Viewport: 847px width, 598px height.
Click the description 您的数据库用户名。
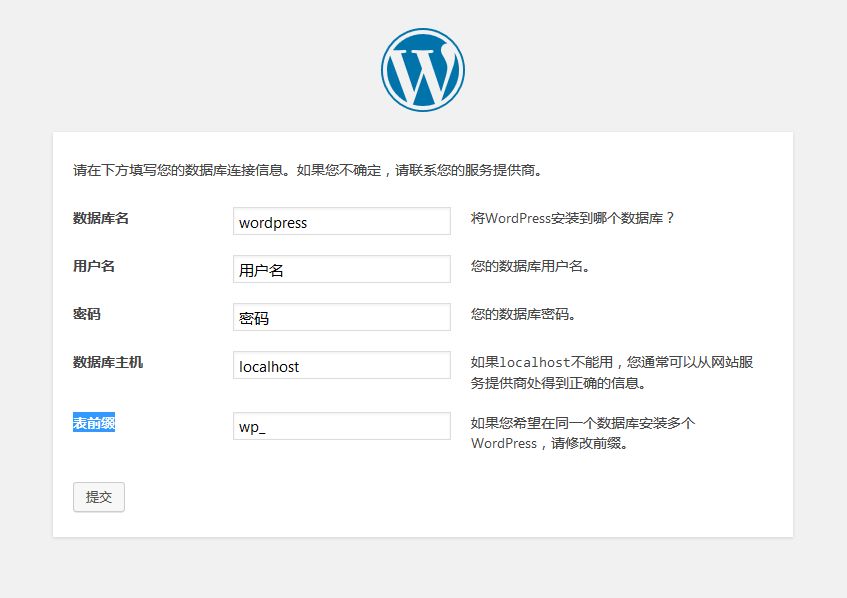pyautogui.click(x=530, y=266)
